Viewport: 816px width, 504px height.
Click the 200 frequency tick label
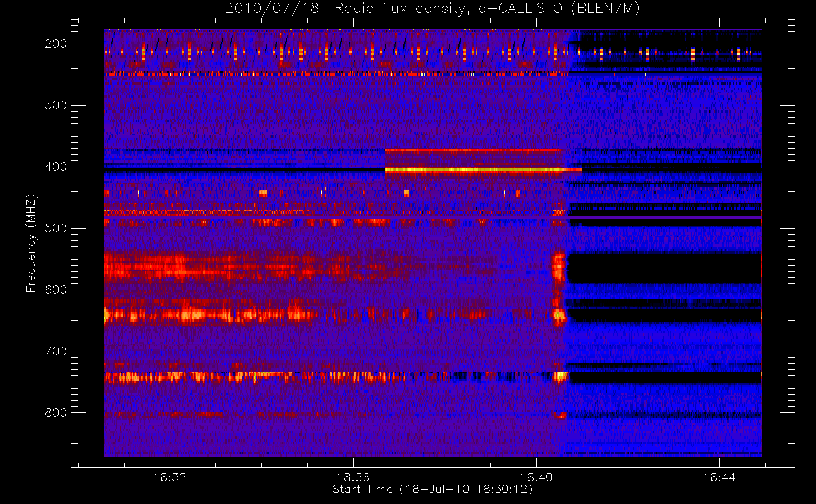tap(56, 44)
